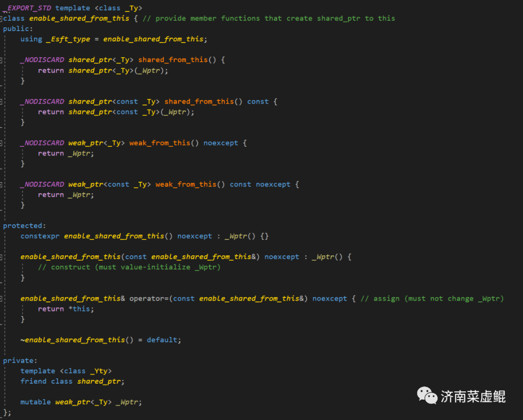The image size is (523, 420).
Task: Click the private: access specifier
Action: [20, 360]
